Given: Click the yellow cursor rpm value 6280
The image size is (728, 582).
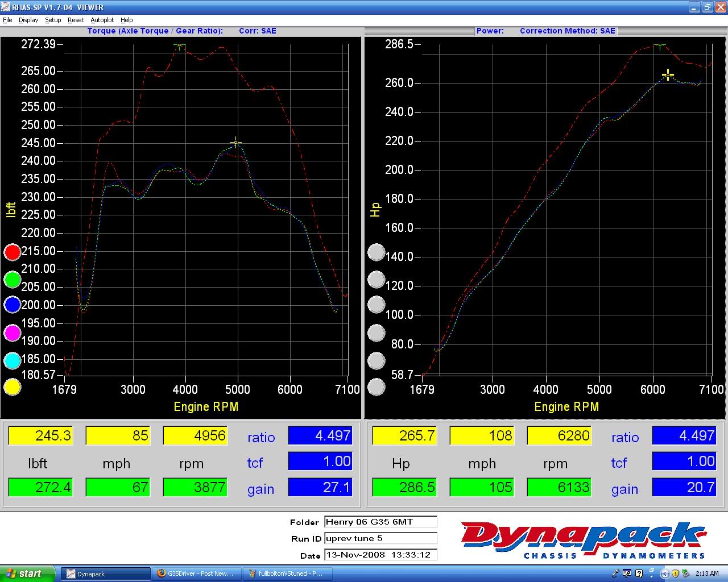Looking at the screenshot, I should 559,436.
